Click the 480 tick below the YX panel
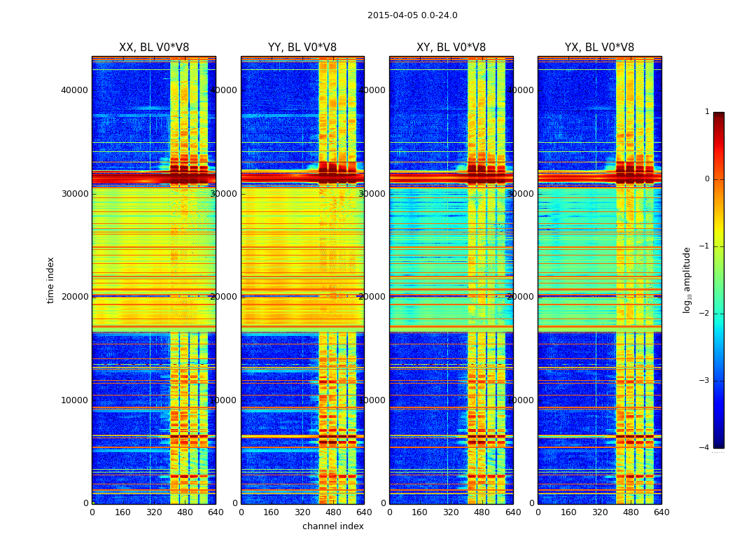The image size is (735, 560). [x=631, y=512]
